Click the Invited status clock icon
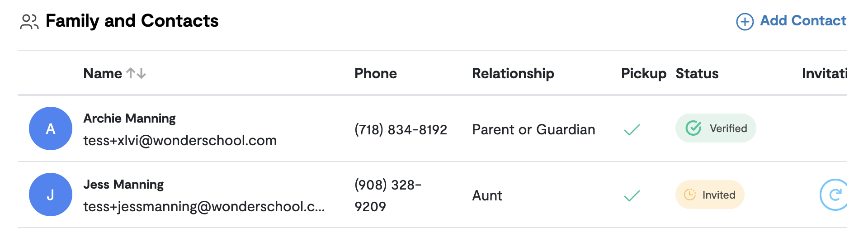Image resolution: width=868 pixels, height=228 pixels. (x=690, y=195)
